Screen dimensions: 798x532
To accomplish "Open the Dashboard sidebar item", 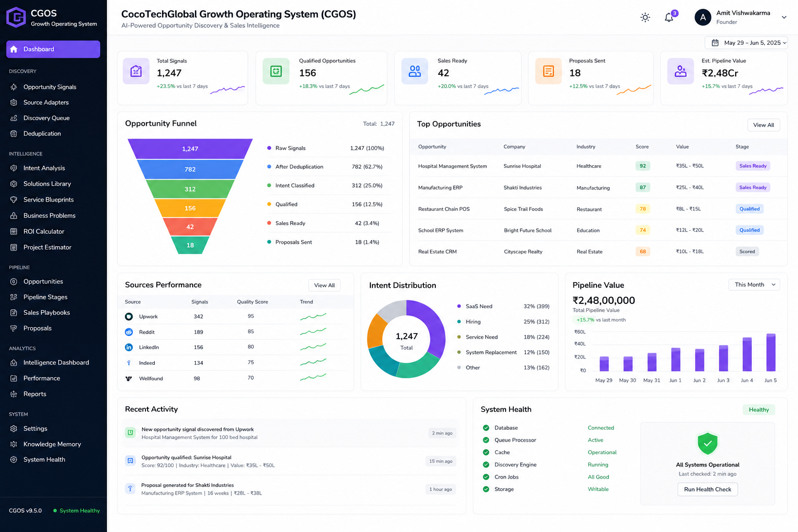I will 53,49.
